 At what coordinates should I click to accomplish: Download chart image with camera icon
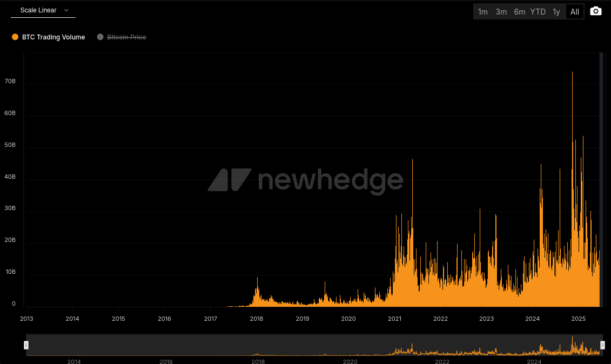(595, 11)
